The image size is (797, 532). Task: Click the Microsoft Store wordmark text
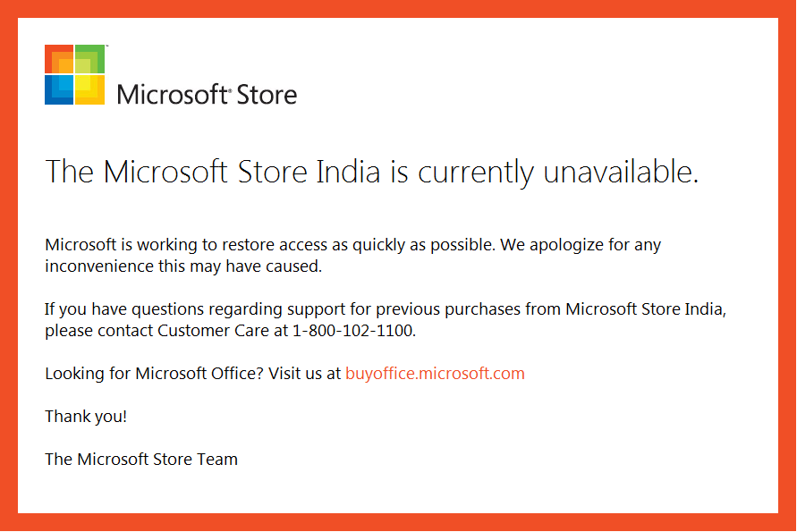[x=207, y=95]
